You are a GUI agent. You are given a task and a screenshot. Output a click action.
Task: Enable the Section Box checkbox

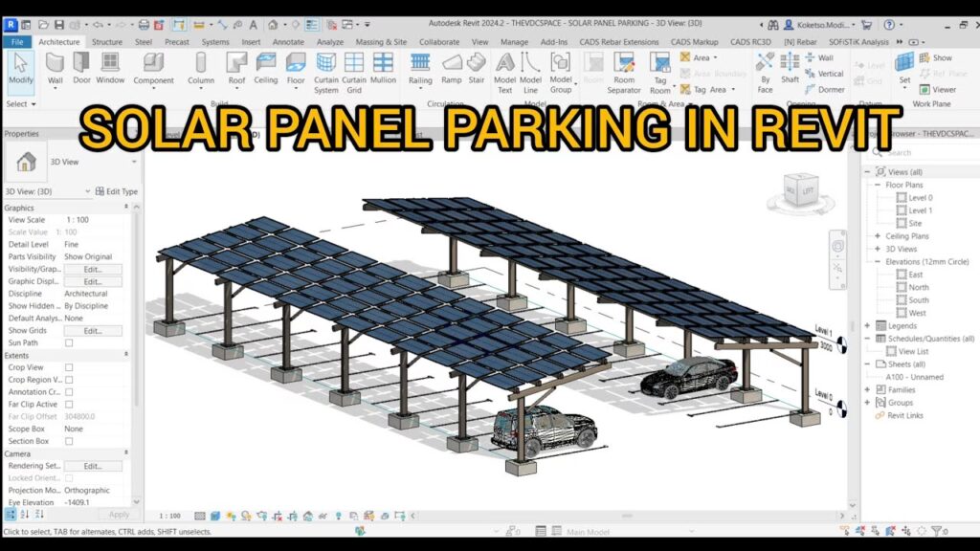67,441
